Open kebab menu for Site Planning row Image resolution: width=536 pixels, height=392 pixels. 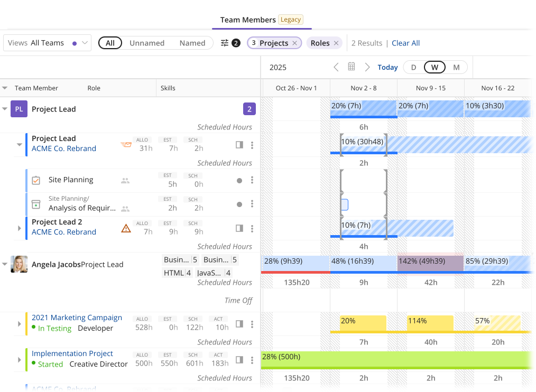(x=252, y=180)
